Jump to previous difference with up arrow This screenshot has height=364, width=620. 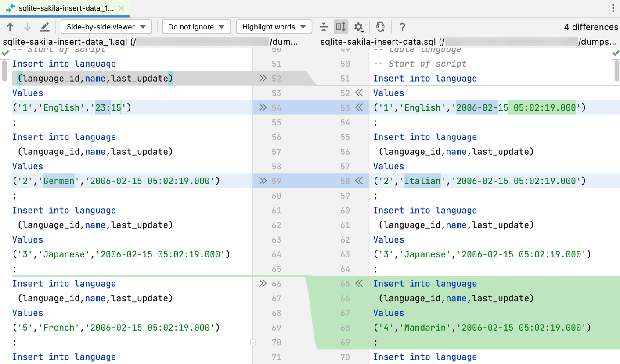10,27
